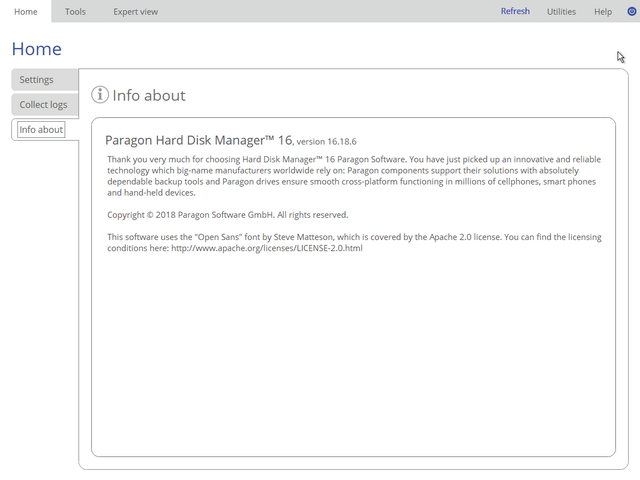Select the Collect logs side tab
Viewport: 640px width, 480px height.
click(x=43, y=105)
